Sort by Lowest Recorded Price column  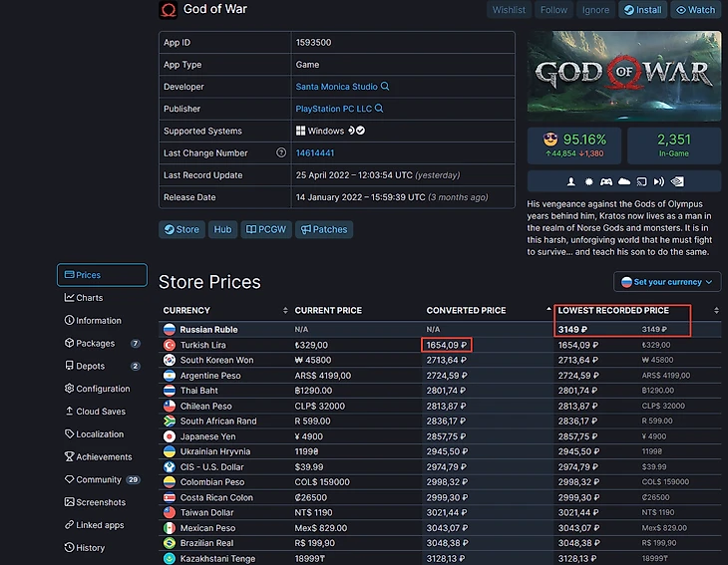pyautogui.click(x=613, y=311)
